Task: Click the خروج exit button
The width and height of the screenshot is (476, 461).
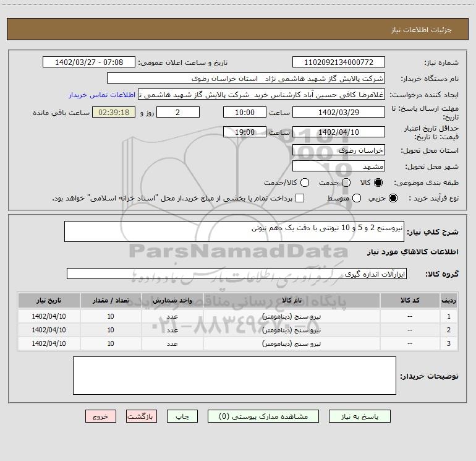Action: pos(101,416)
